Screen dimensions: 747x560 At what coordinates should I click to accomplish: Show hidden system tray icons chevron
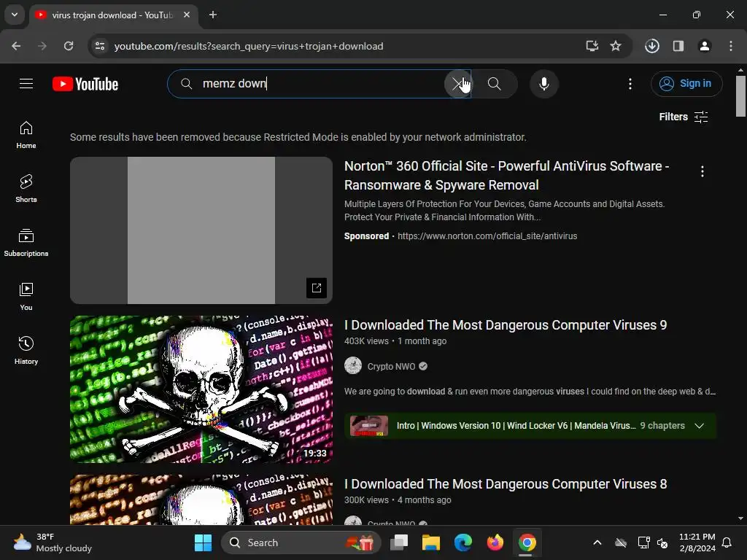coord(597,542)
